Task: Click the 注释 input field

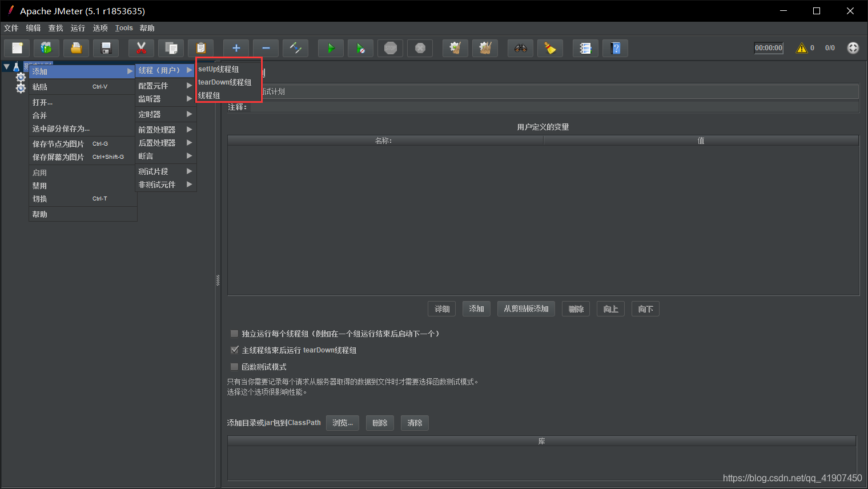Action: 554,107
